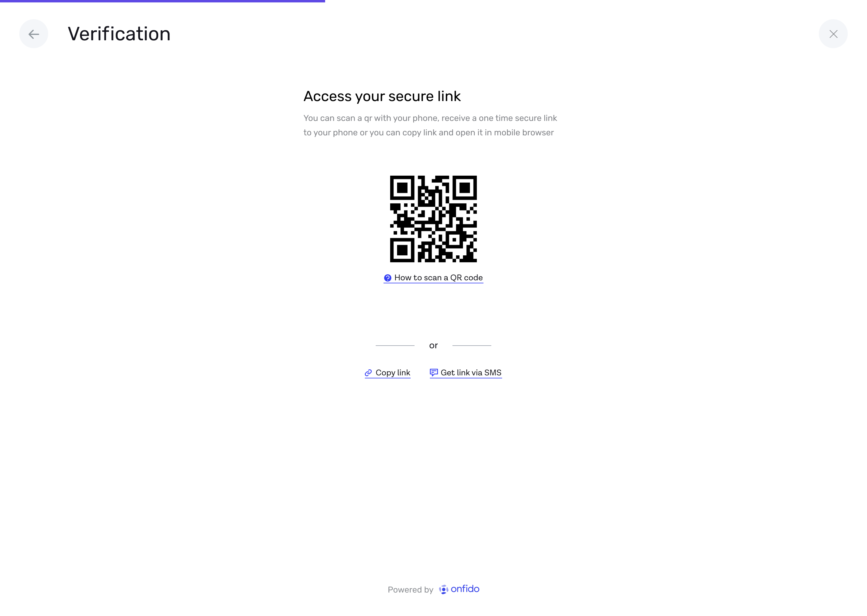
Task: Click the Powered by footer text
Action: click(410, 590)
